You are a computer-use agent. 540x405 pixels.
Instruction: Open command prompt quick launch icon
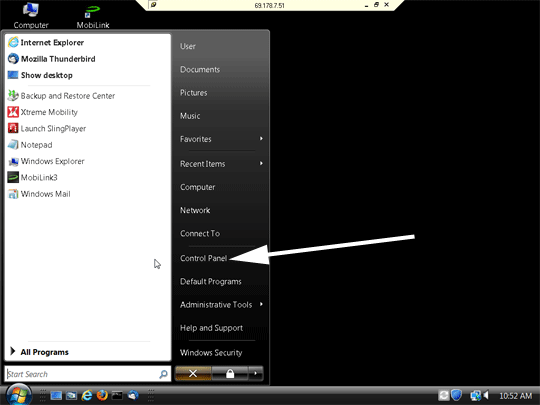(x=117, y=395)
